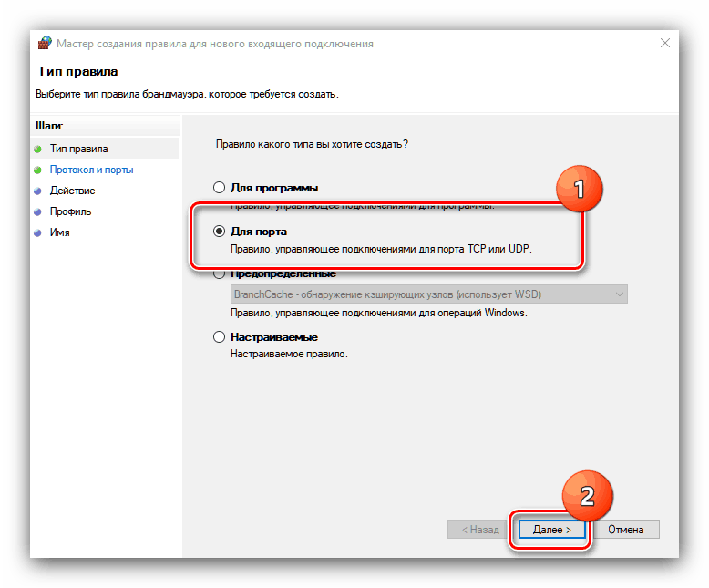This screenshot has width=709, height=588.
Task: Click the Далее > button
Action: 551,529
